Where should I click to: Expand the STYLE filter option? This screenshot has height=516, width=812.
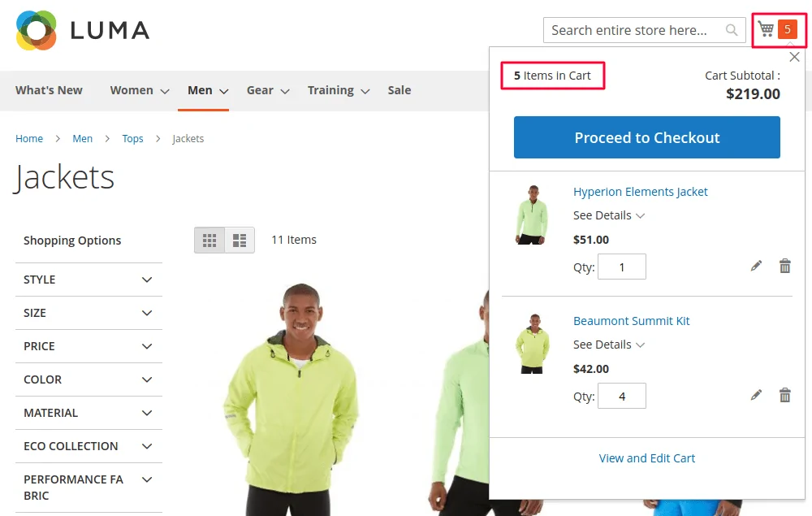[x=89, y=280]
